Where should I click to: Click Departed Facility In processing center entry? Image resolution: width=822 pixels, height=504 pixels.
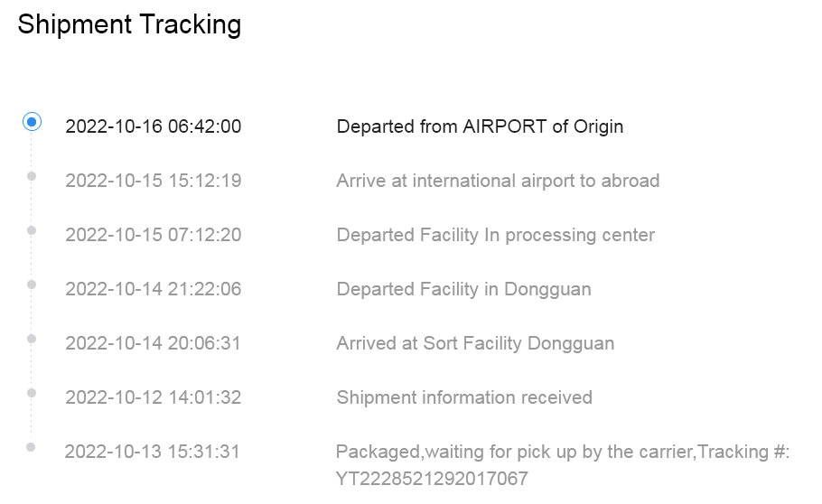point(495,235)
